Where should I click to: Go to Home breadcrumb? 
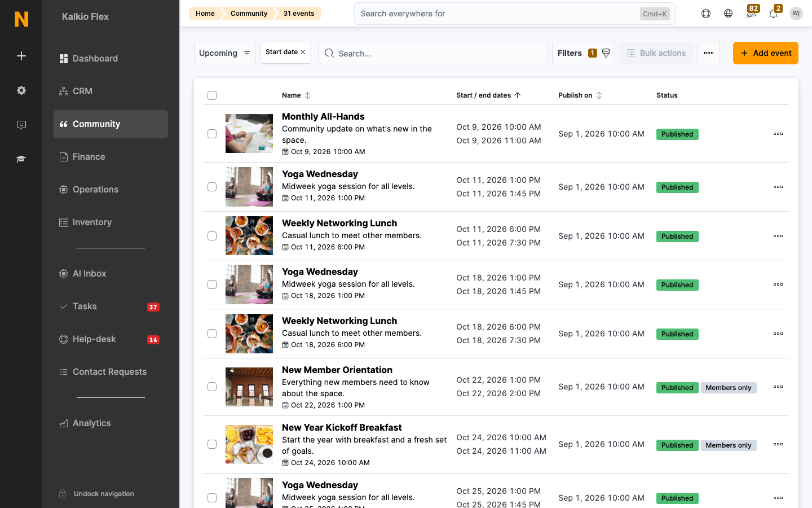click(x=205, y=14)
